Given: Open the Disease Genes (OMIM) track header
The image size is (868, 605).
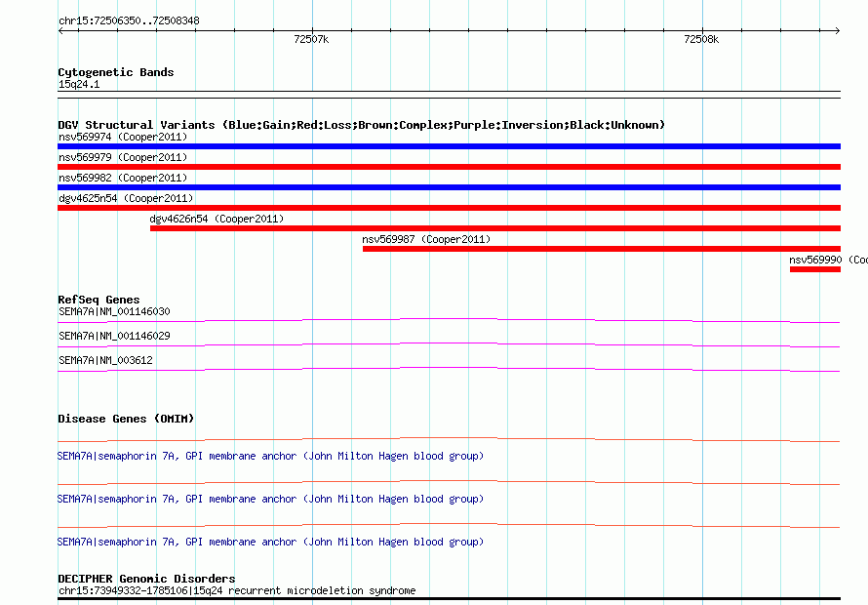Looking at the screenshot, I should [x=126, y=419].
